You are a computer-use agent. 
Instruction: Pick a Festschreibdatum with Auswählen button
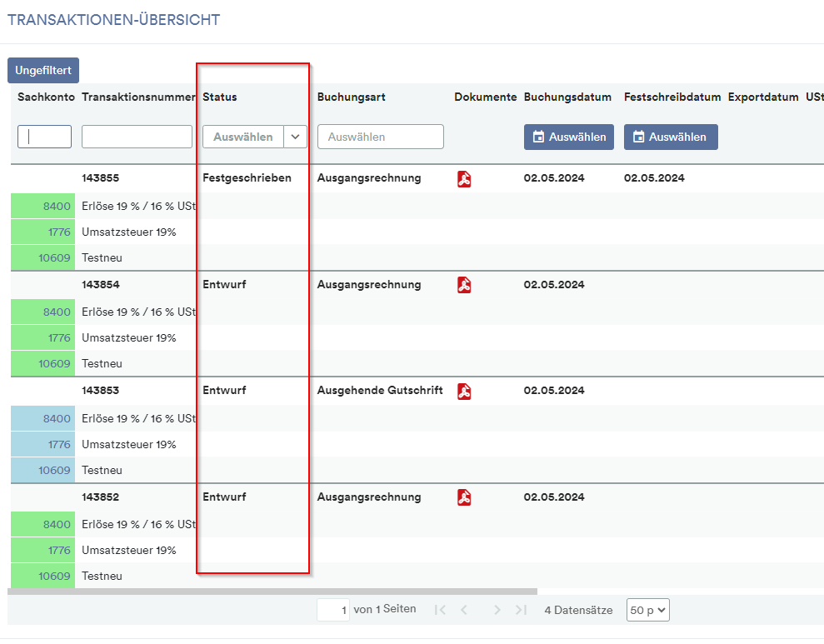(671, 137)
